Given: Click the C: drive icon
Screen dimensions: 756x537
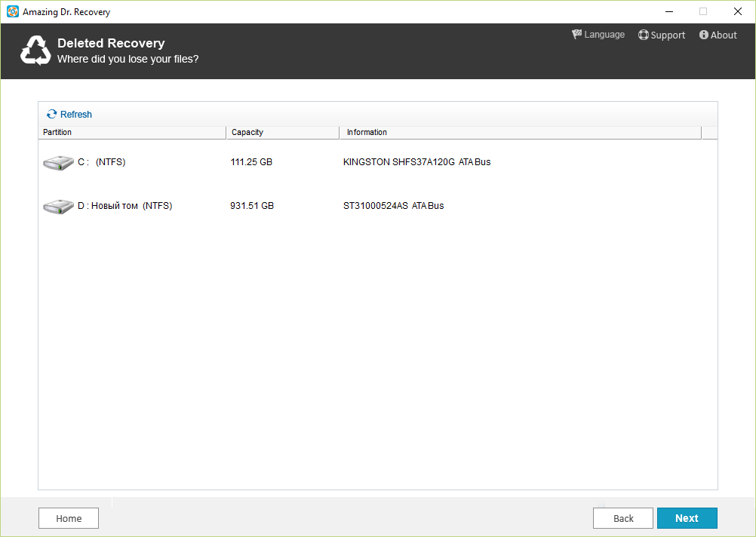Looking at the screenshot, I should pyautogui.click(x=58, y=162).
